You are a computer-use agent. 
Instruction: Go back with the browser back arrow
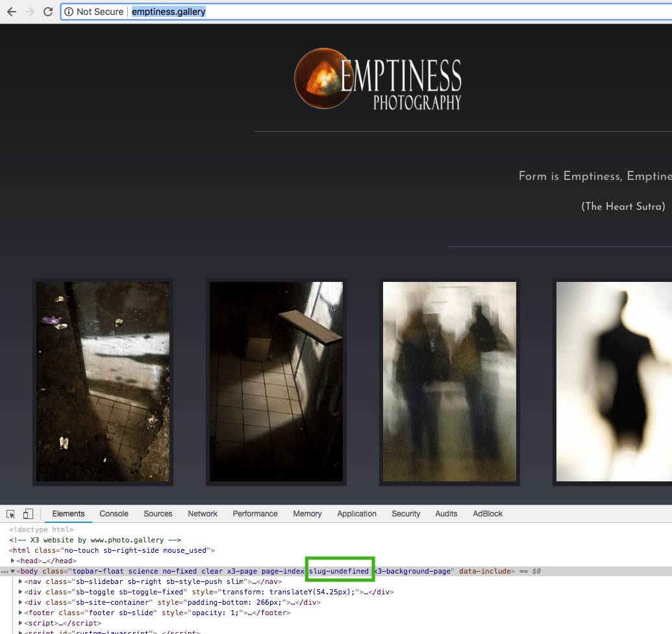[12, 12]
